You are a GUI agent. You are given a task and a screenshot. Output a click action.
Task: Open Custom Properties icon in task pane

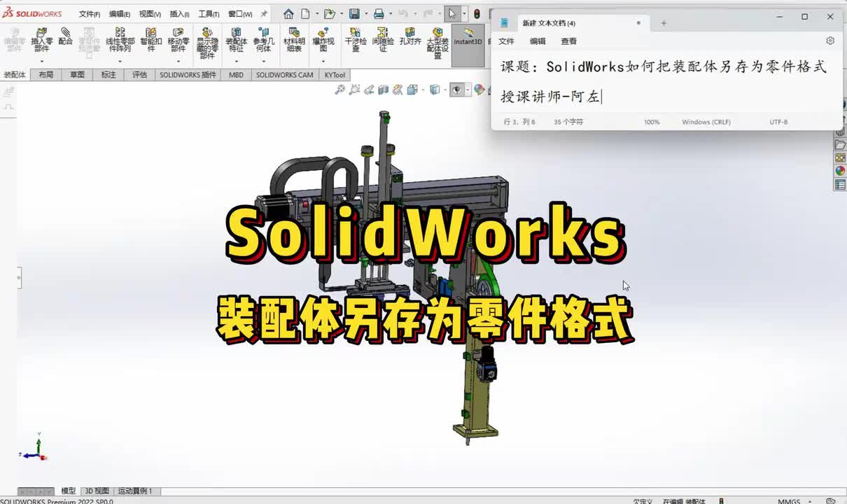840,185
